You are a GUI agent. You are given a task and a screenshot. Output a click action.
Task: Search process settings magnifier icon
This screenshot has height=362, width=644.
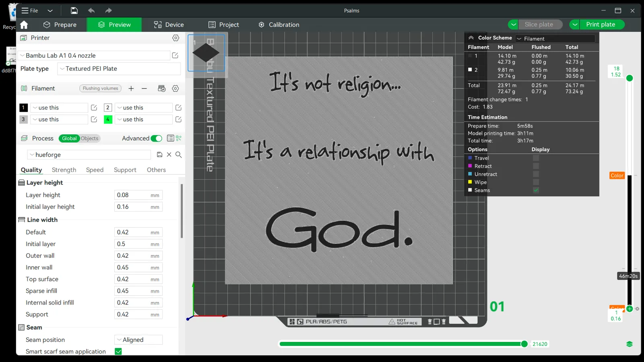[179, 155]
